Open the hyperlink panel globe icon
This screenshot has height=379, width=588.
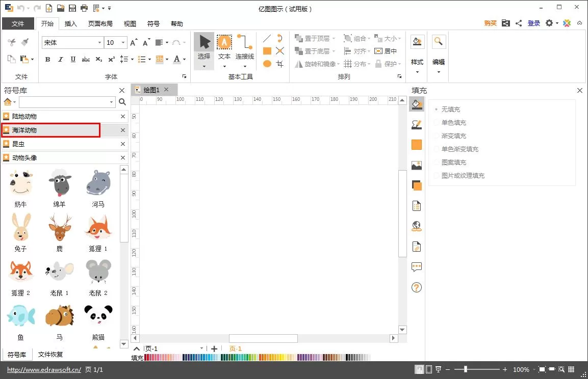click(x=417, y=226)
